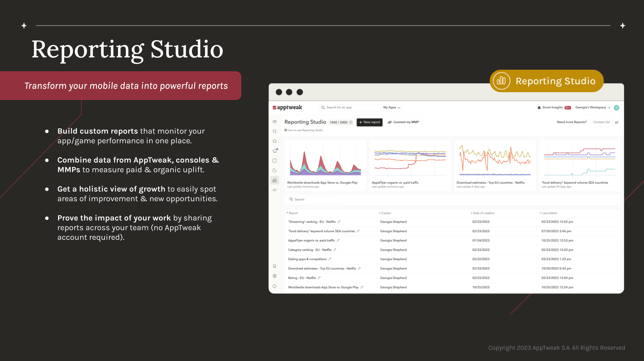Click pencil icon beside Rating - EU - Netflix
The width and height of the screenshot is (644, 361).
pyautogui.click(x=319, y=278)
